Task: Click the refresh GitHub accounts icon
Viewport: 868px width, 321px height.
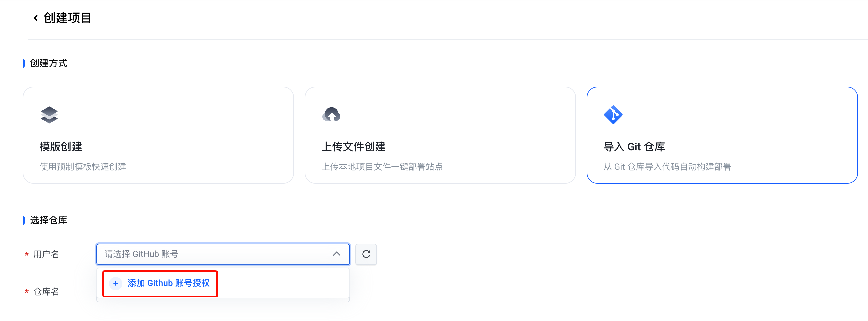Action: [x=366, y=254]
